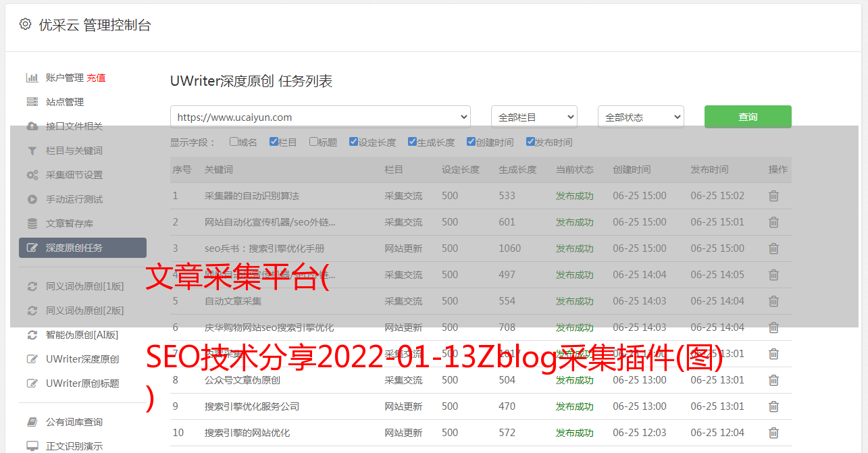Screen dimensions: 868x453
Task: Open 正文识别演示 sidebar link
Action: coord(74,446)
